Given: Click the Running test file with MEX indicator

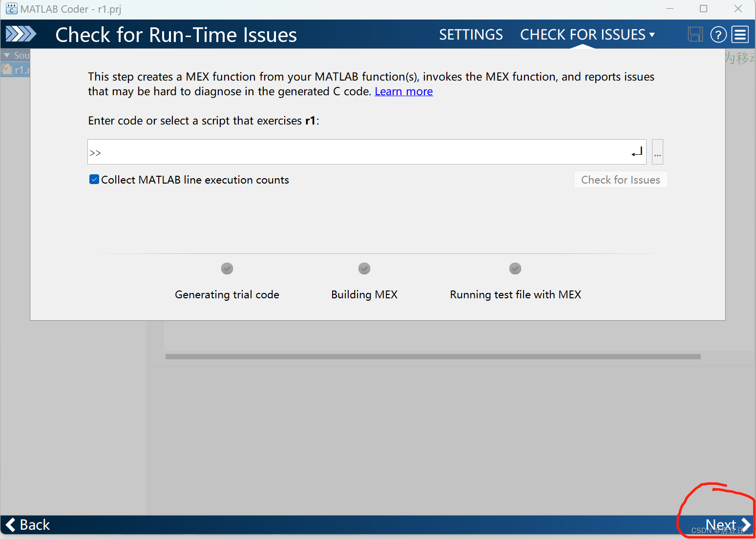Looking at the screenshot, I should click(x=515, y=269).
